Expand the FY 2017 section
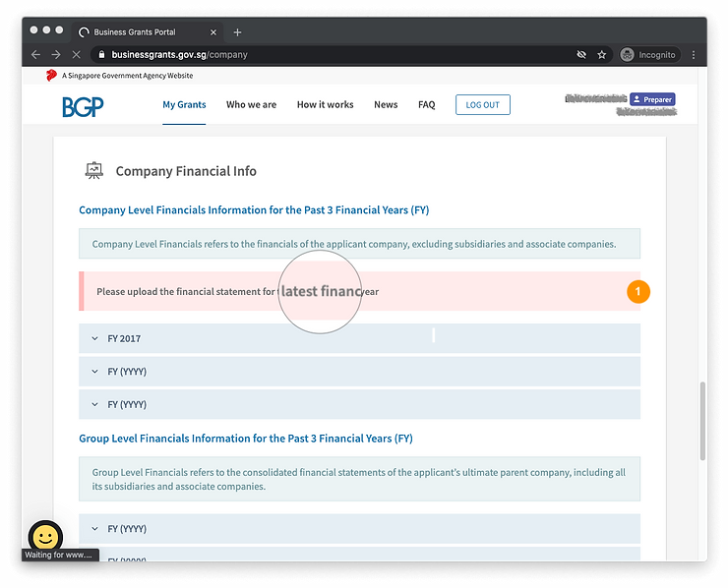The width and height of the screenshot is (728, 588). tap(359, 338)
